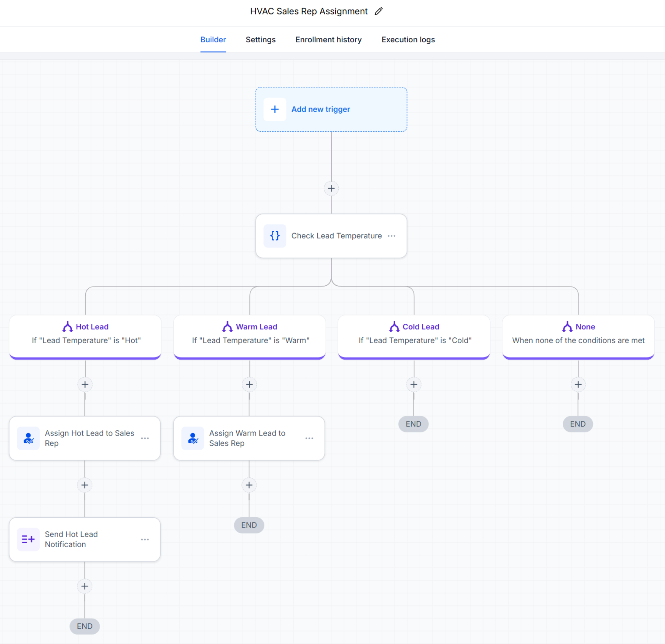Click END marker under Hot Lead branch
Screen dimensions: 665x644
point(85,626)
